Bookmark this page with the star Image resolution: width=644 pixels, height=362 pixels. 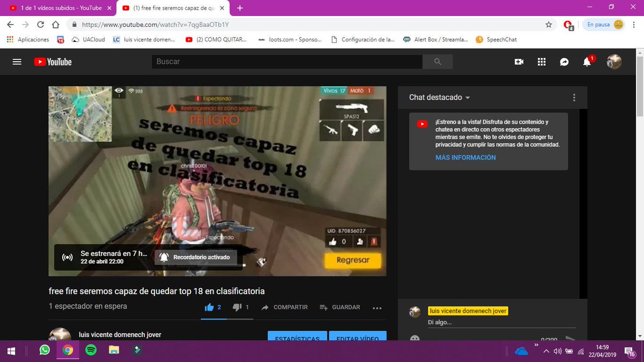point(548,25)
